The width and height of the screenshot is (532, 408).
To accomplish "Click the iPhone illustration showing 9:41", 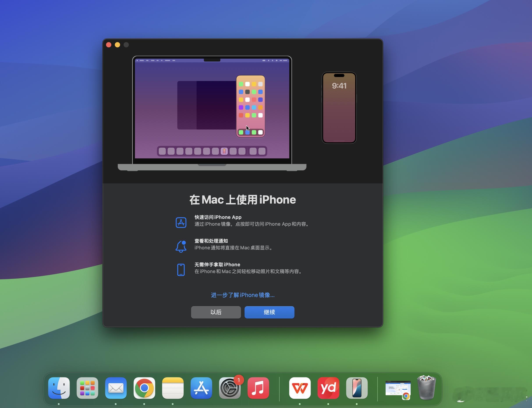I will click(x=339, y=107).
